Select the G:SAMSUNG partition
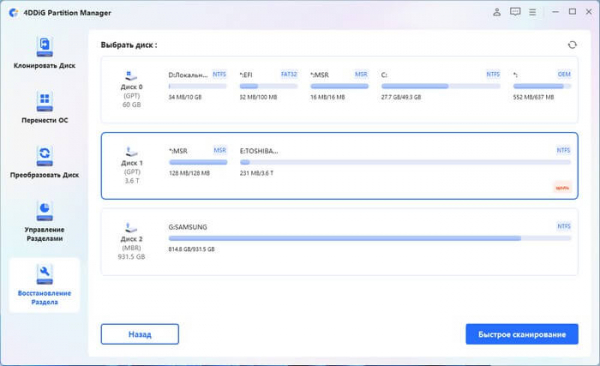Viewport: 600px width, 366px height. (370, 238)
